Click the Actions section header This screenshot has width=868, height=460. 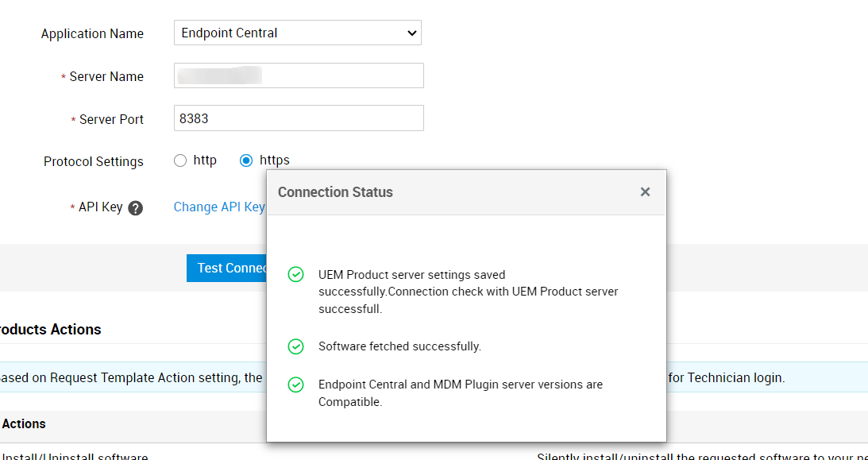coord(24,423)
